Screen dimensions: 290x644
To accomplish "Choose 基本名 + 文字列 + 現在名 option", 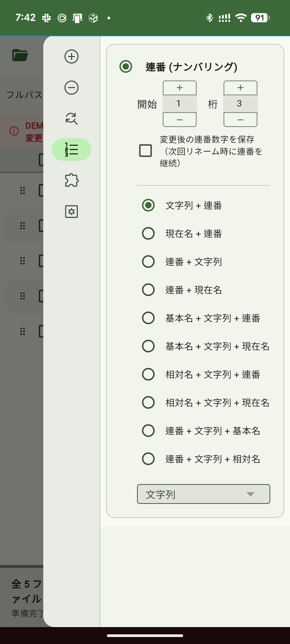I will 148,346.
